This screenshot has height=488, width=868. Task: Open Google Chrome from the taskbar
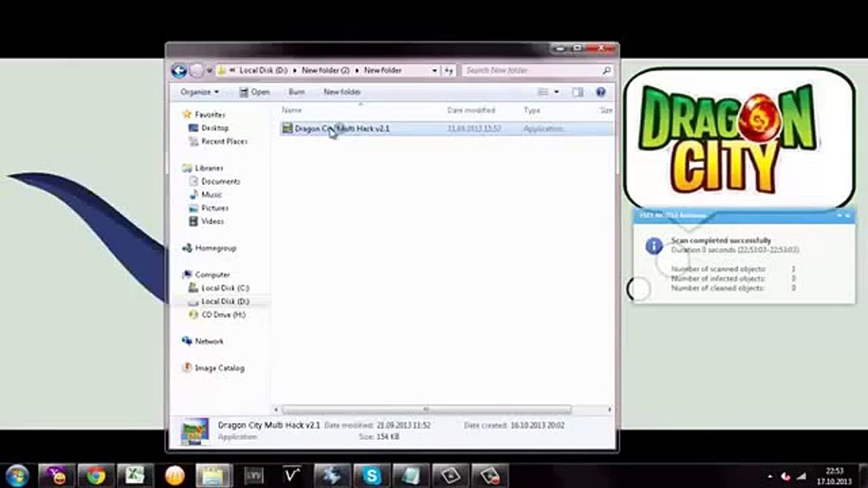pyautogui.click(x=95, y=476)
